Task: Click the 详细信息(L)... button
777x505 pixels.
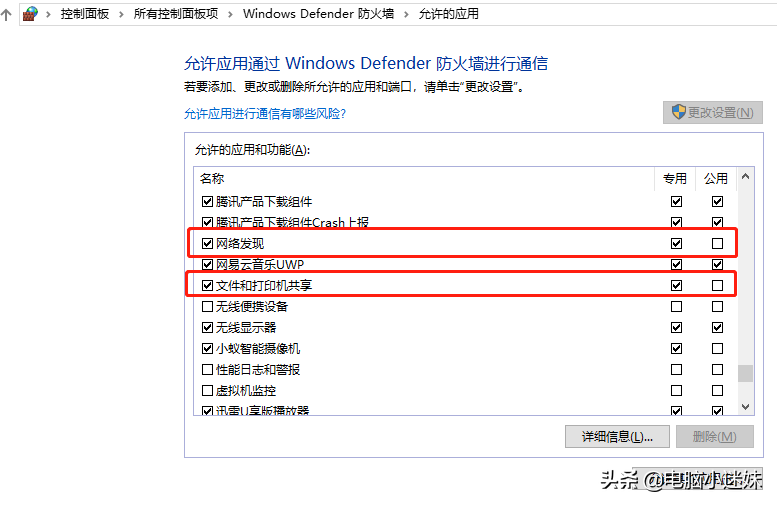Action: (617, 437)
